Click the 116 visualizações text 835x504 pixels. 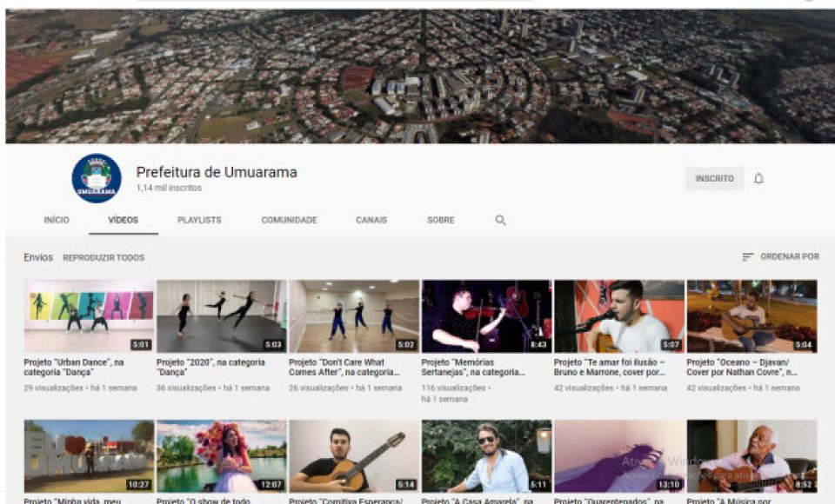pos(453,388)
